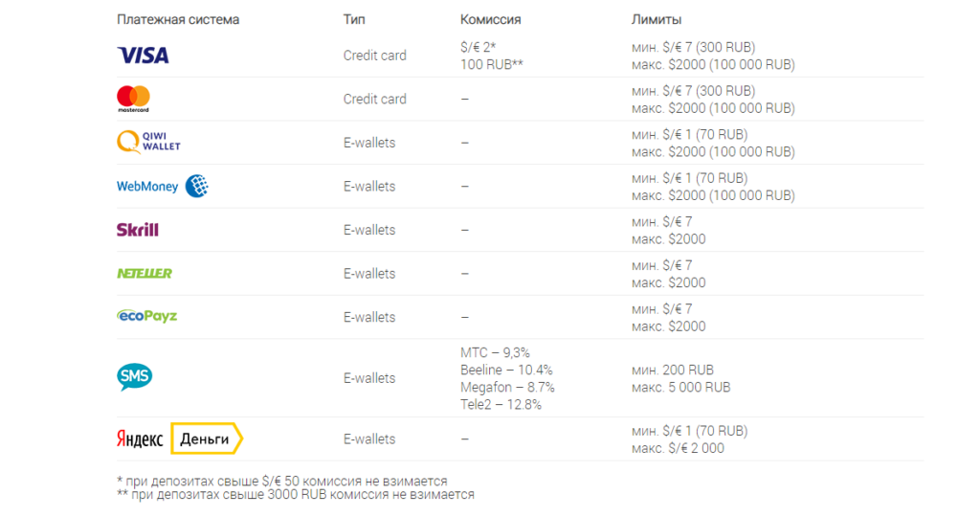This screenshot has height=517, width=980.
Task: Click the Skrill logo
Action: [137, 230]
